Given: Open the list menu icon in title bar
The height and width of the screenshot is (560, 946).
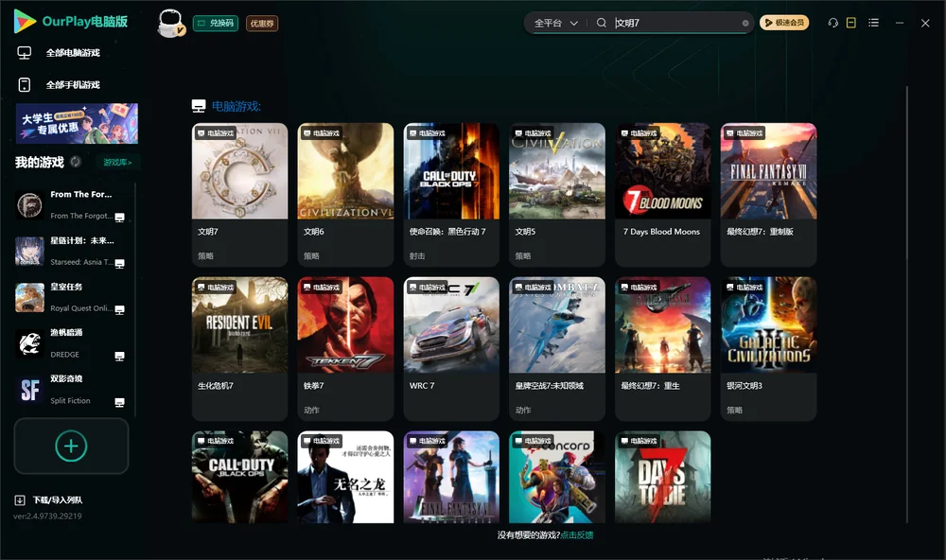Looking at the screenshot, I should [873, 23].
